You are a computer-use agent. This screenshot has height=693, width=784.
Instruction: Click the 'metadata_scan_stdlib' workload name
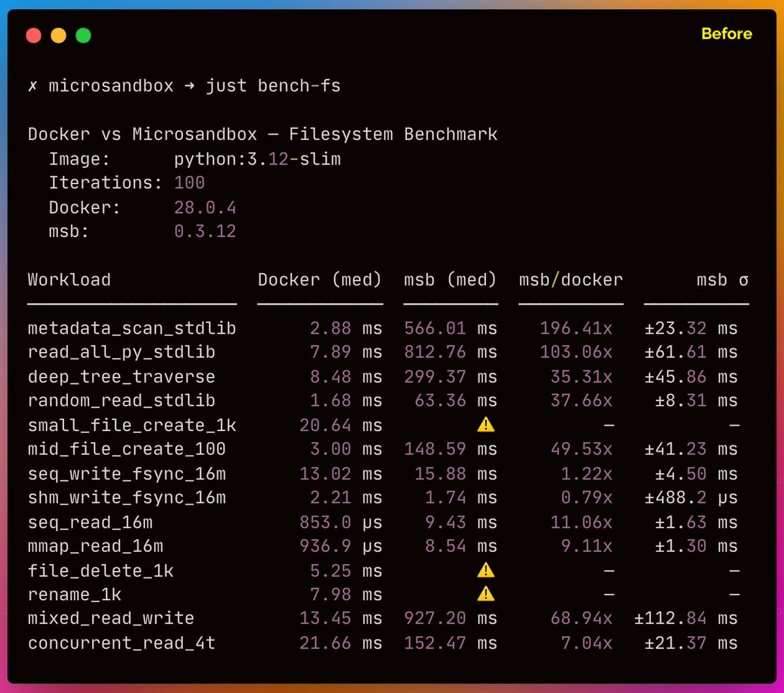[132, 328]
